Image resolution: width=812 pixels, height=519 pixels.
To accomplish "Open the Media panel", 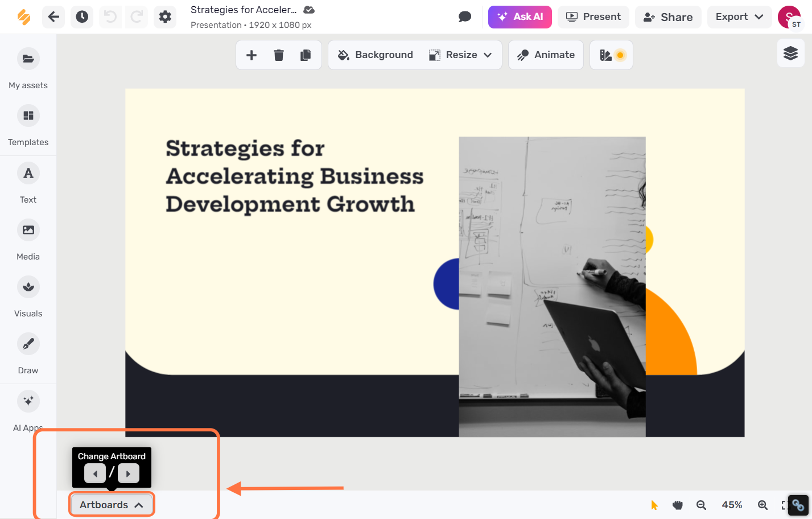I will click(x=28, y=241).
